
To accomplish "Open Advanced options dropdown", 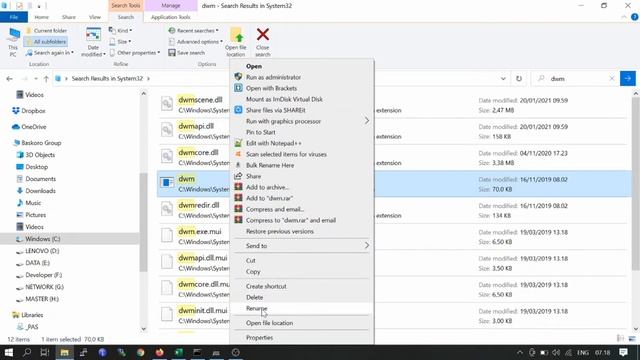I will click(196, 42).
